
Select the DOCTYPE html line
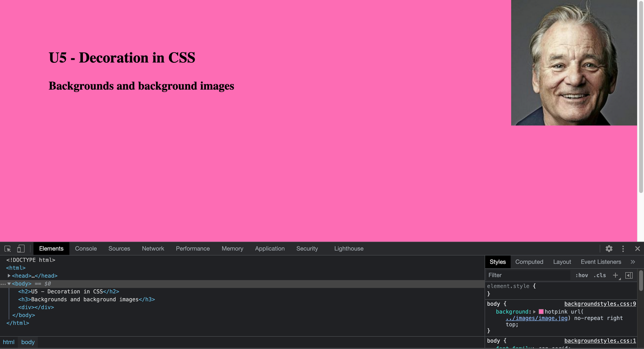click(x=31, y=260)
